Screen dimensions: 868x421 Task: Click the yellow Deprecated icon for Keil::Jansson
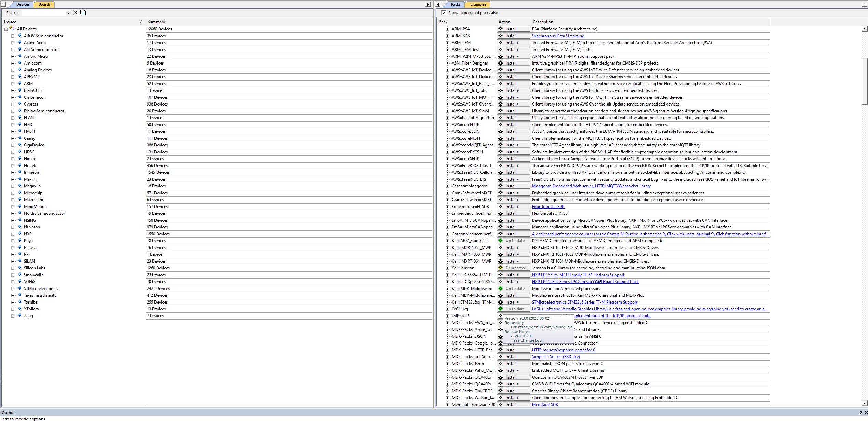[x=501, y=268]
